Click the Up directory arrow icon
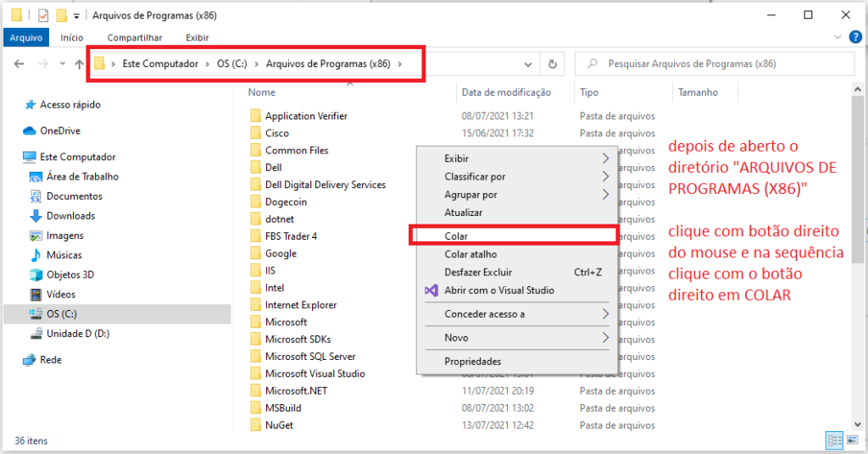This screenshot has height=454, width=868. (x=79, y=64)
